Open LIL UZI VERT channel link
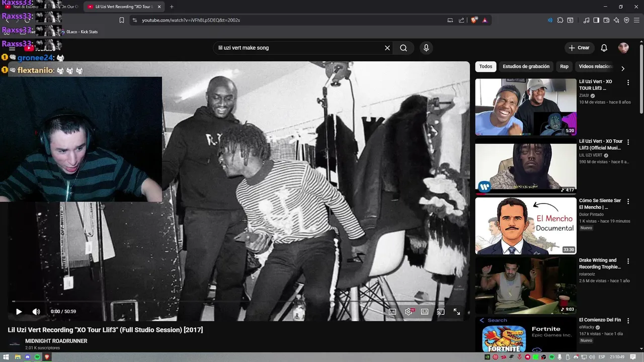644x362 pixels. [591, 155]
